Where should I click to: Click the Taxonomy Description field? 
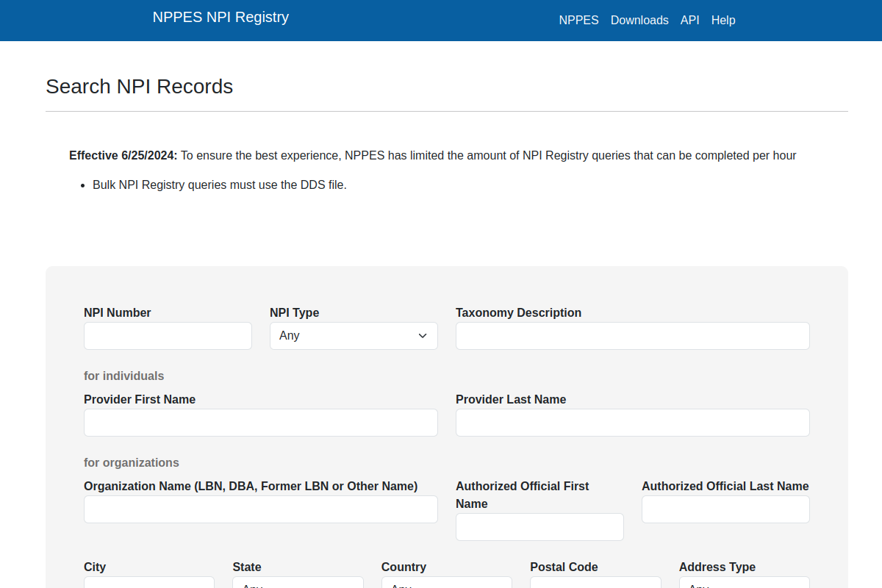[x=633, y=336]
